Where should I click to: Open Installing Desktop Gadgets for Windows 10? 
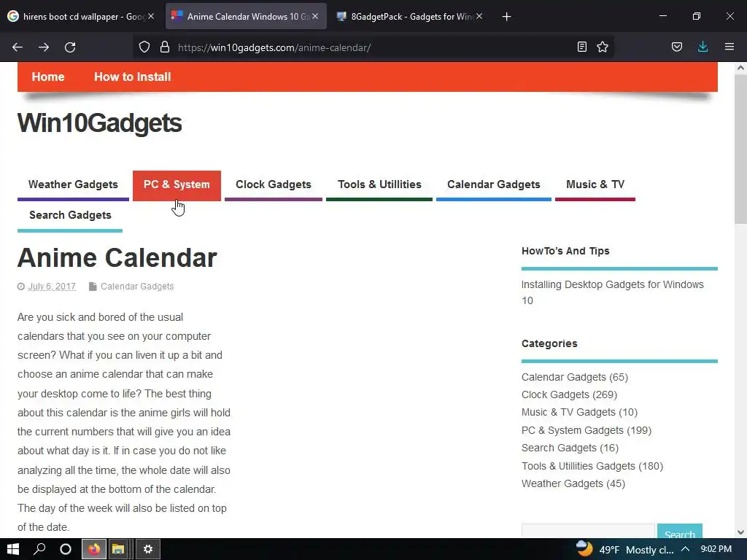tap(612, 292)
